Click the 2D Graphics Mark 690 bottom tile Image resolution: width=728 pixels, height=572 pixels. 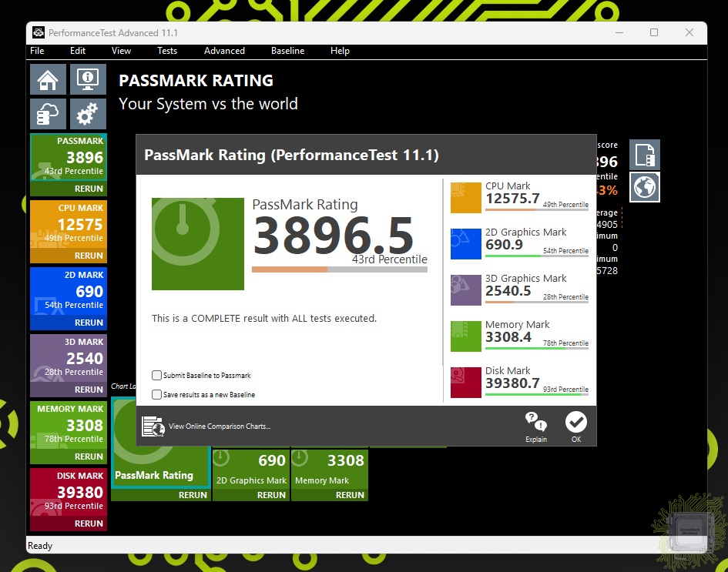(251, 468)
